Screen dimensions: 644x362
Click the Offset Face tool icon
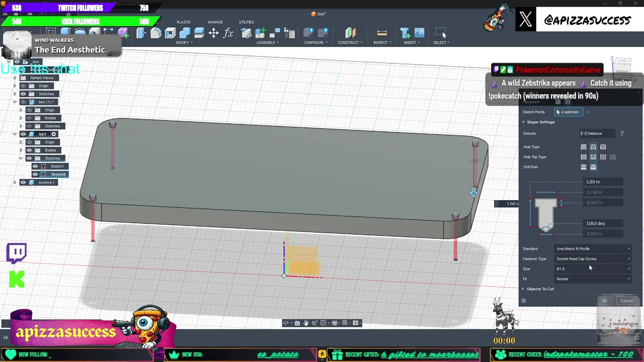[x=199, y=33]
